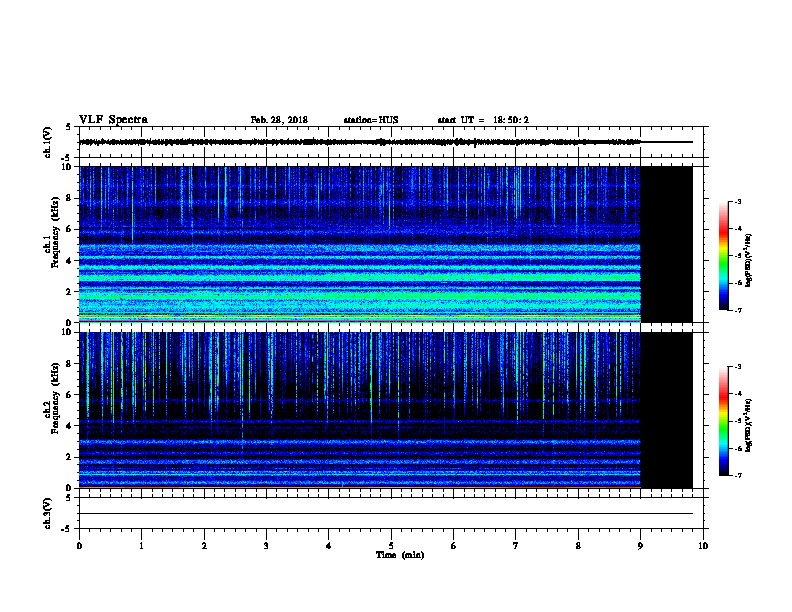Click the 'ch.3(V)' waveform axis label
The image size is (792, 612).
47,513
